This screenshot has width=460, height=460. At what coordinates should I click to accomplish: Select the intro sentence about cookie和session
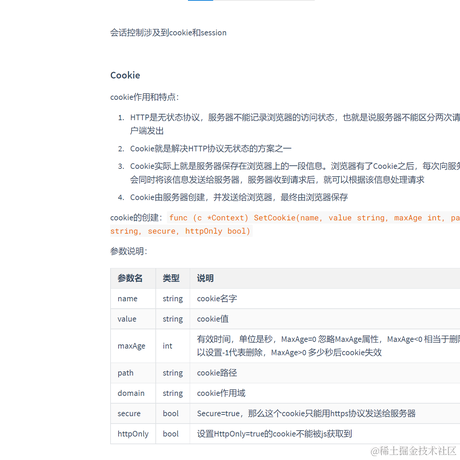(168, 33)
